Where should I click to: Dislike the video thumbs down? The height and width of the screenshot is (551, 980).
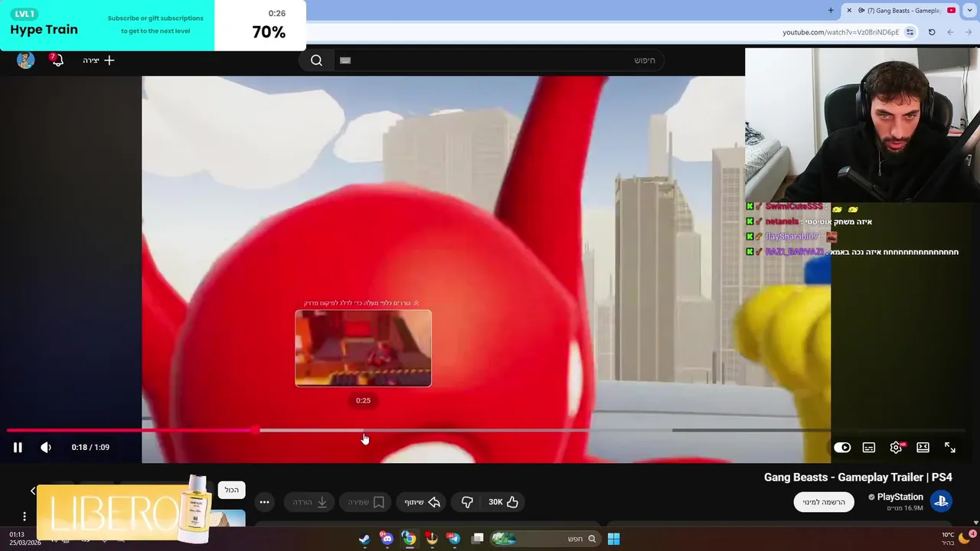click(467, 502)
